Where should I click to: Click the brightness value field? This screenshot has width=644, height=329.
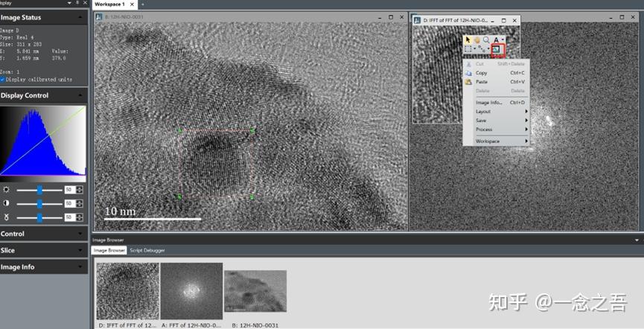pos(70,190)
